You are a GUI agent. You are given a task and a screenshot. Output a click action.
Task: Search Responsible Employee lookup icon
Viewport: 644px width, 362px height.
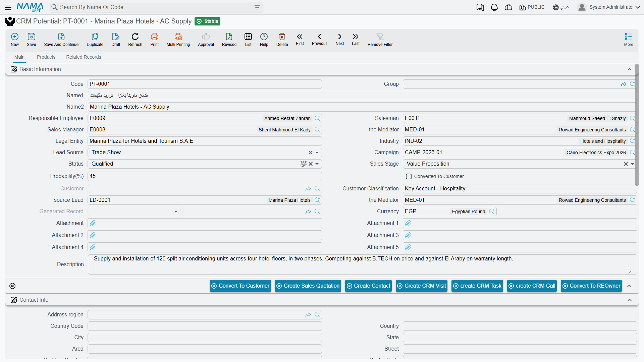click(x=317, y=118)
